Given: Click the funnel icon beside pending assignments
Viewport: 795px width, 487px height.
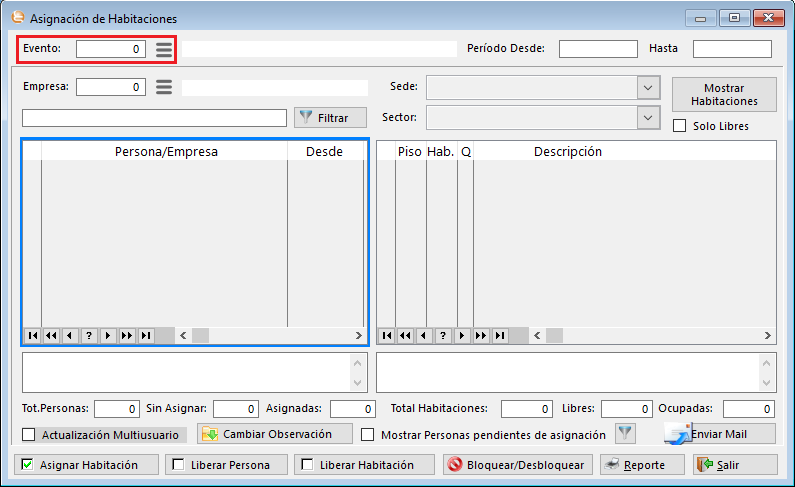Looking at the screenshot, I should tap(625, 434).
